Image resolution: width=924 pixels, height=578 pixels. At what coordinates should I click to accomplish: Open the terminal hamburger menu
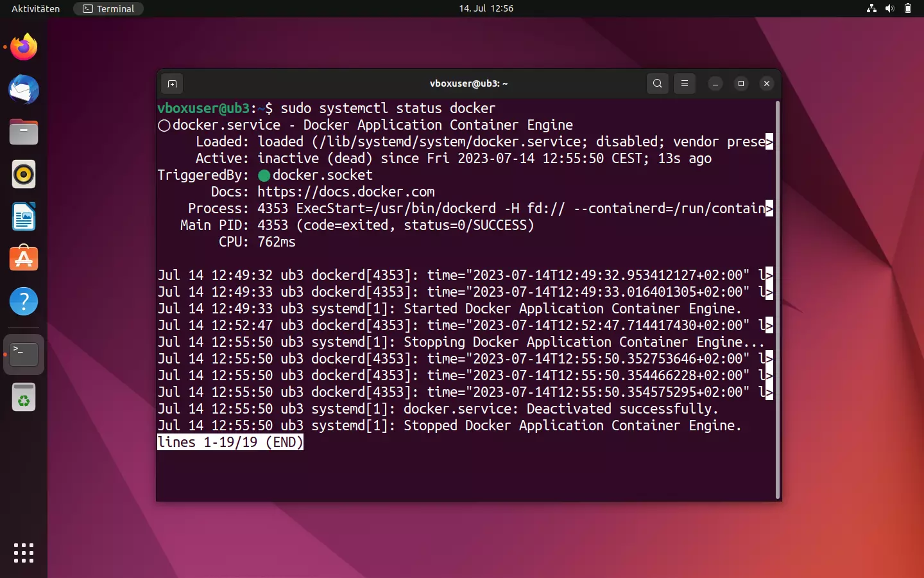point(685,83)
